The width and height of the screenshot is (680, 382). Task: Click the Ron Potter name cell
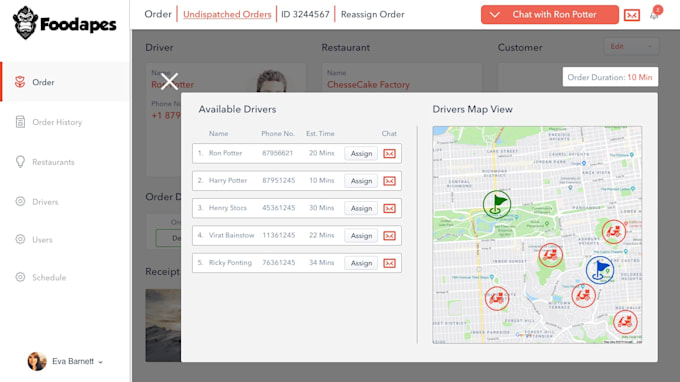(x=225, y=153)
